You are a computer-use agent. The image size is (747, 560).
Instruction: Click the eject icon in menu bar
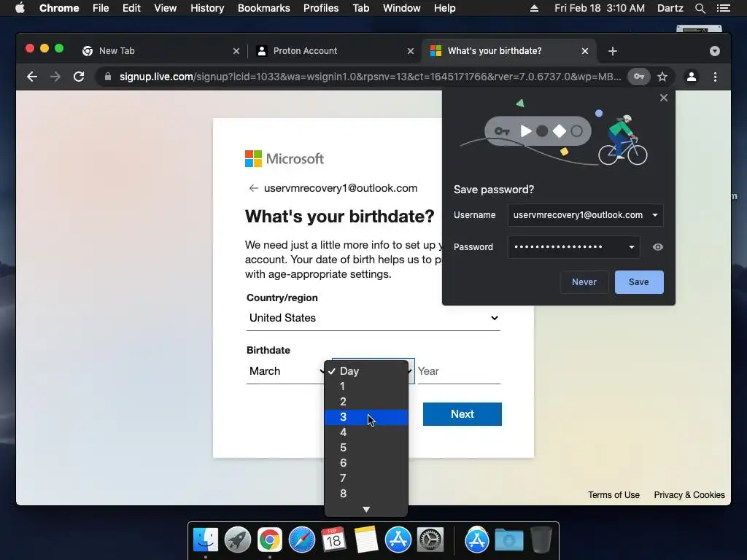click(x=534, y=8)
